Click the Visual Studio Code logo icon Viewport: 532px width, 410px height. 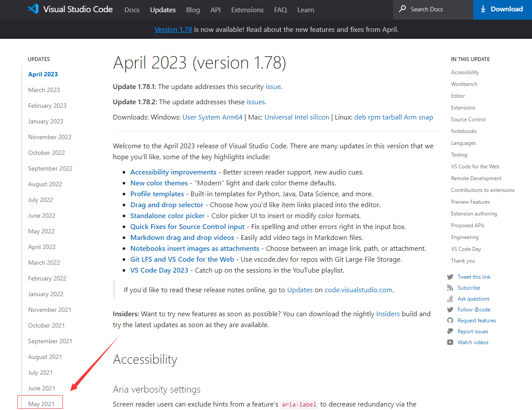click(x=33, y=9)
